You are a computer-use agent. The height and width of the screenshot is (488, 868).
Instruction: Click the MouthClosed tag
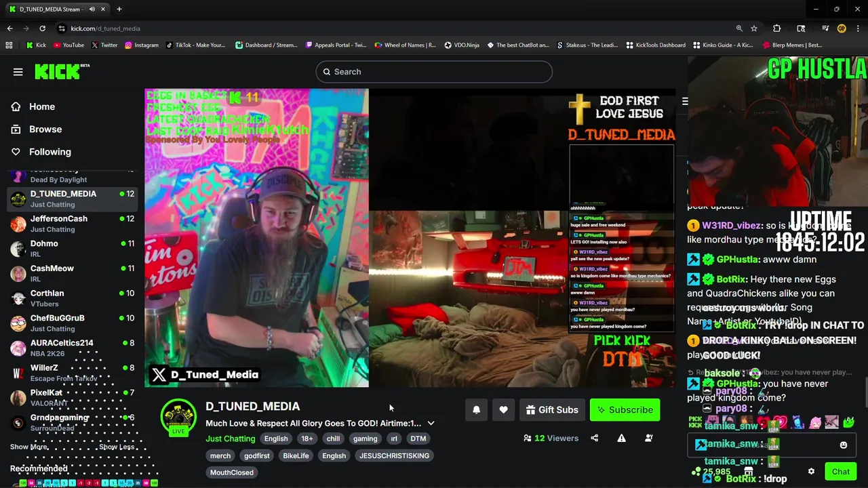pyautogui.click(x=232, y=472)
